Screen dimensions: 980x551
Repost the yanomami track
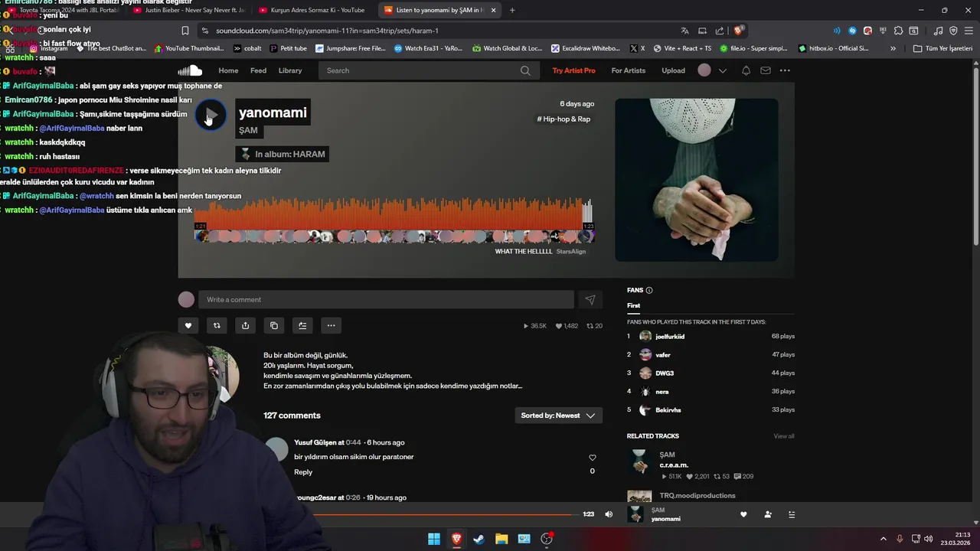click(217, 325)
